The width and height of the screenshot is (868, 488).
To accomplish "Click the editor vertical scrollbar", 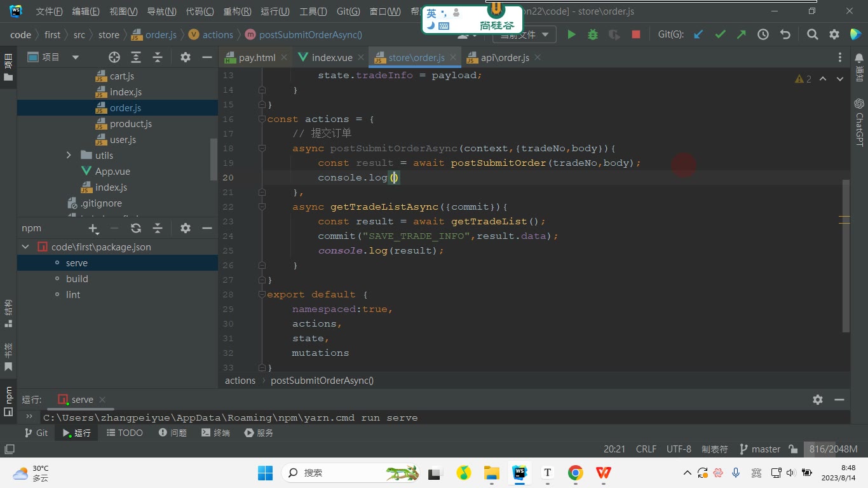I will tap(846, 255).
